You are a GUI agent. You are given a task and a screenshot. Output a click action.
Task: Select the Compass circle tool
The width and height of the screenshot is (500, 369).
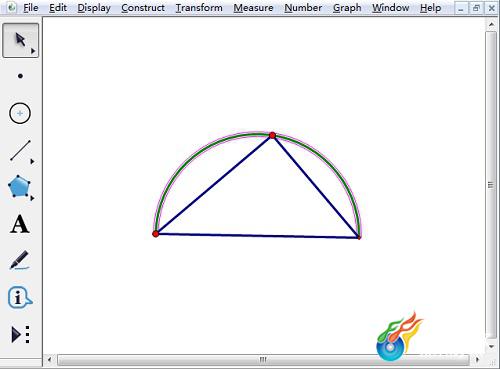[x=20, y=113]
